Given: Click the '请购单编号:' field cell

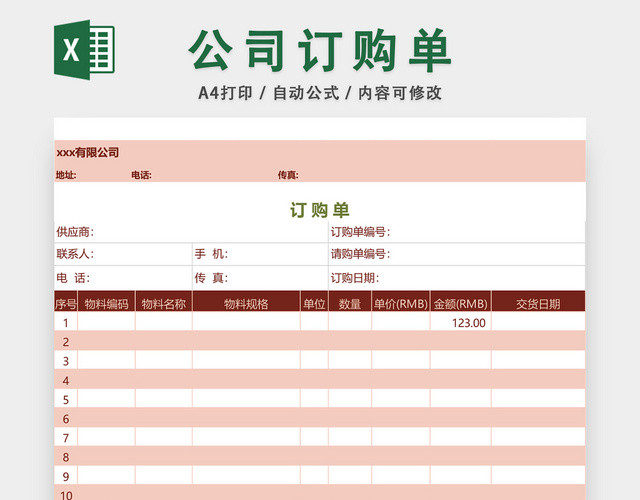Looking at the screenshot, I should 457,254.
